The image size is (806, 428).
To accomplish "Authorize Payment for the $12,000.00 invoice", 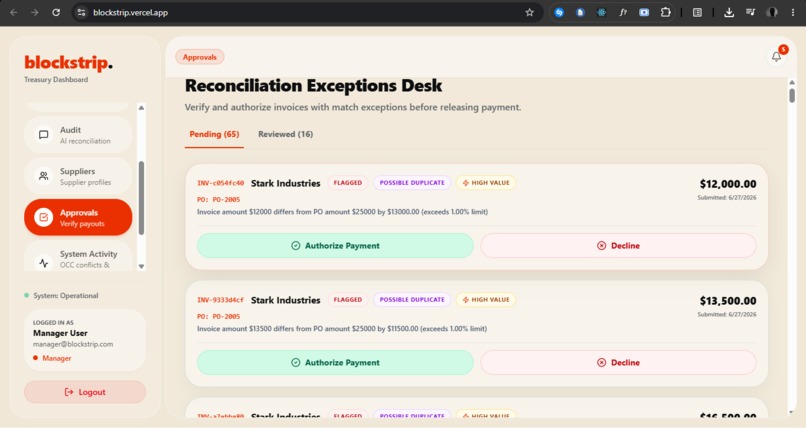I will (x=335, y=246).
